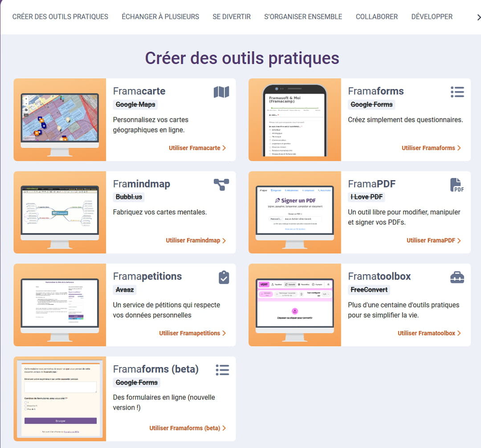Click the Framatoolbox toolbox icon
The image size is (481, 448).
[x=457, y=277]
